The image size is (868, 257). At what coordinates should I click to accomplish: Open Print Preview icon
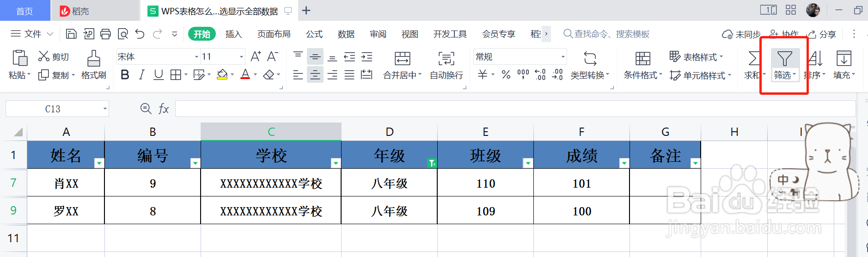[123, 34]
